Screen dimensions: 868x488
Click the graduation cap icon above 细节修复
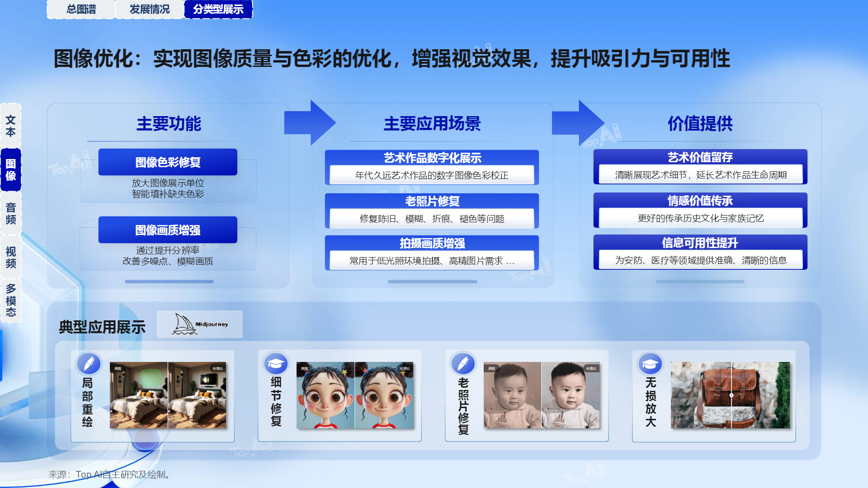coord(276,363)
